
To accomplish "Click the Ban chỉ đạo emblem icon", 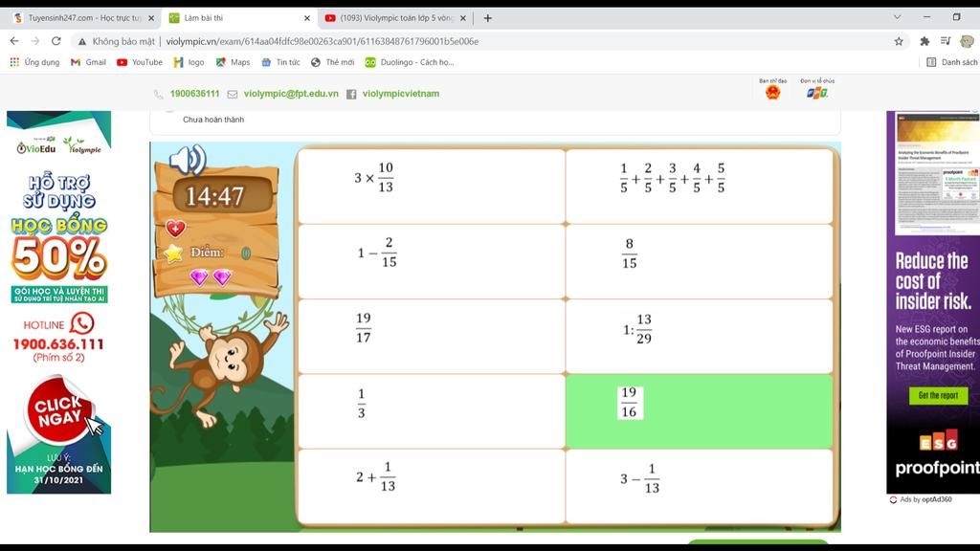I will click(772, 92).
